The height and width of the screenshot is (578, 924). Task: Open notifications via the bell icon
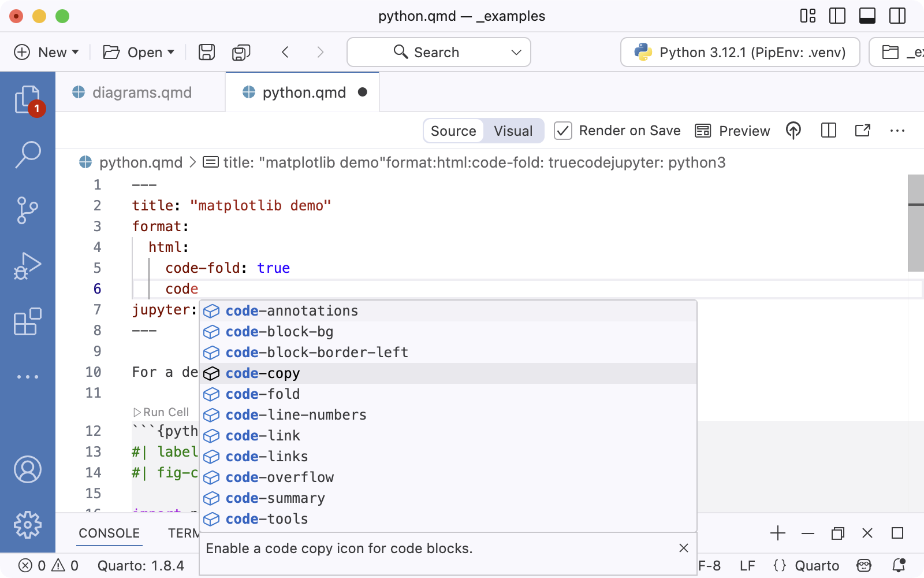(899, 565)
